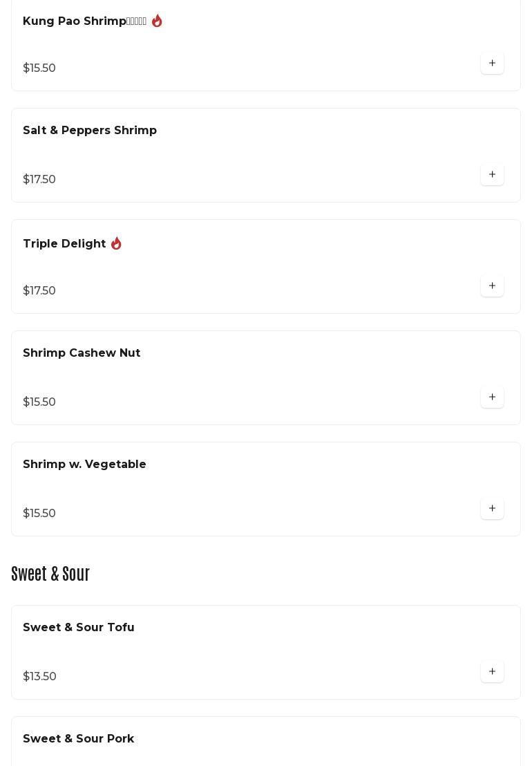Click the $15.50 price under Shrimp Cashew Nut
The image size is (532, 766).
pos(39,402)
